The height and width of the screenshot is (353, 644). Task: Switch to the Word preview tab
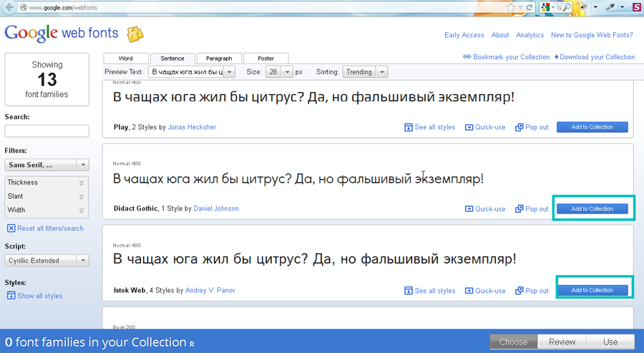pos(126,58)
